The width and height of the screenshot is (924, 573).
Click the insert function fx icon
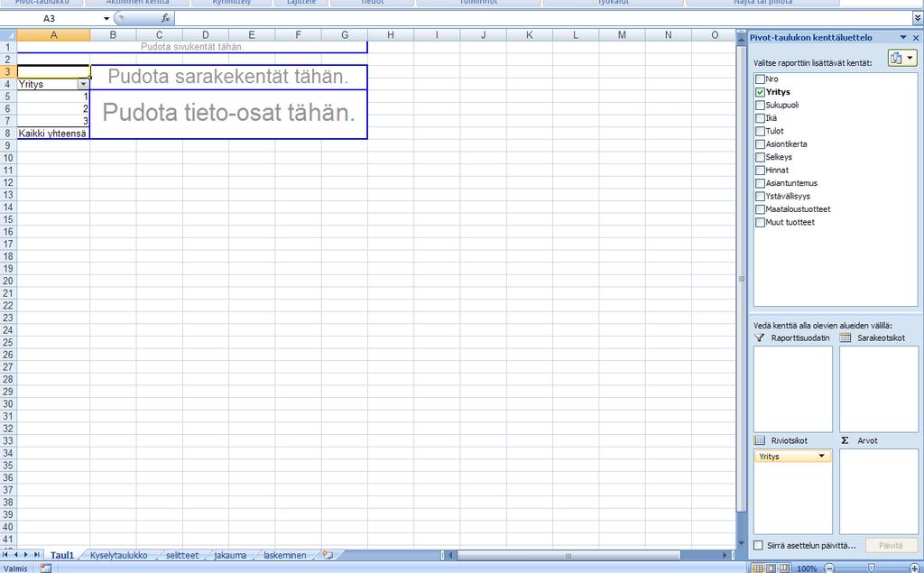166,18
